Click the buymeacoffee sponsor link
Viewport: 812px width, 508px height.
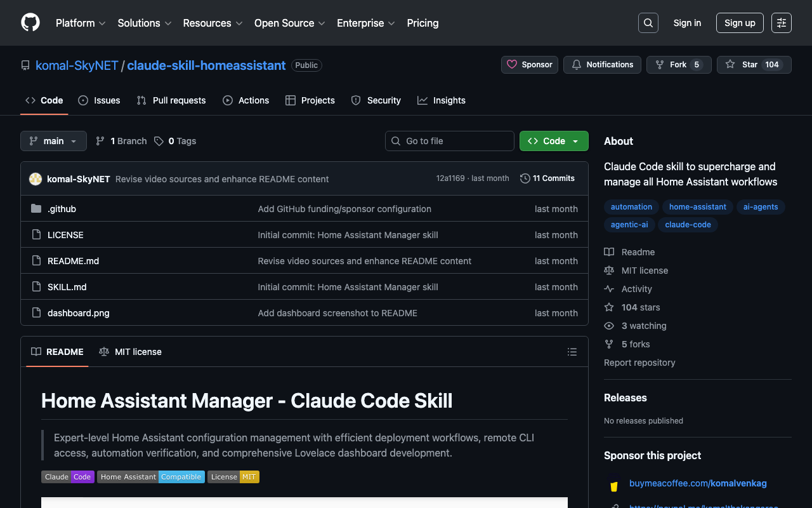click(x=697, y=483)
